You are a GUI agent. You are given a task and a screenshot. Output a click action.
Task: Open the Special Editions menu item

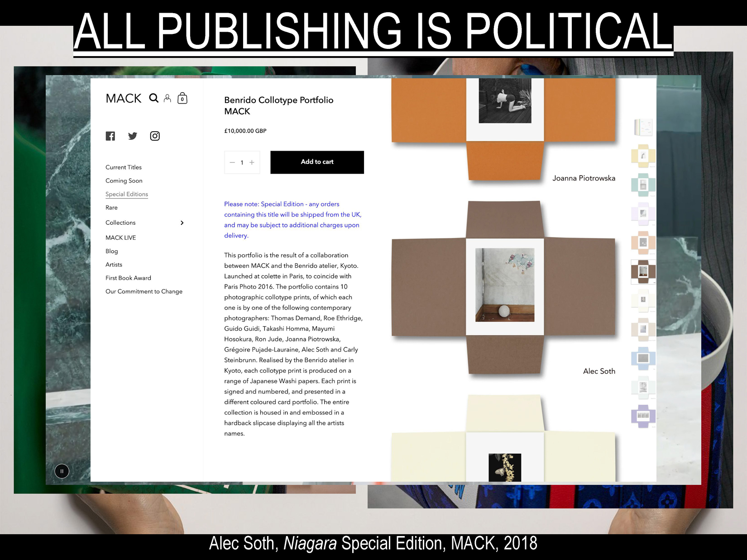(127, 194)
